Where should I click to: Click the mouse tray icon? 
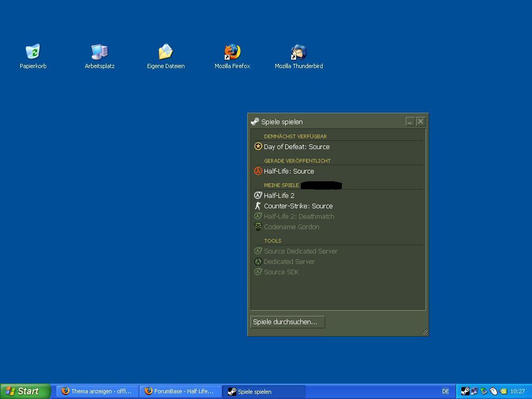click(x=494, y=391)
